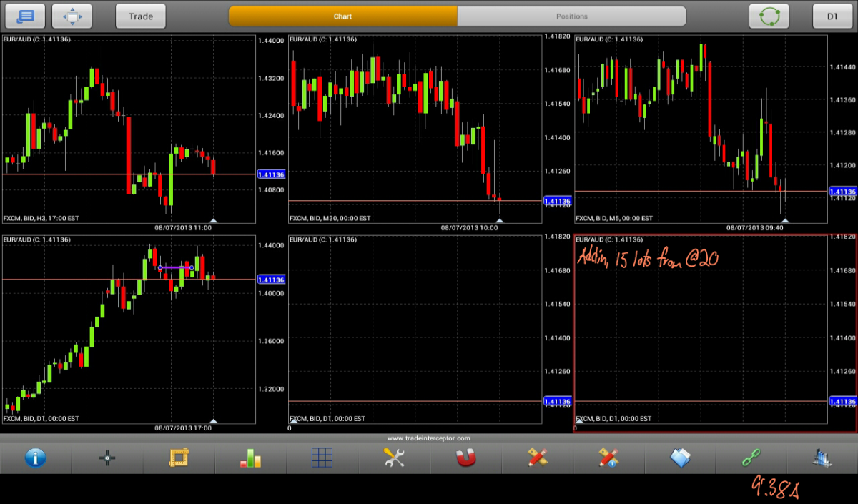Click the blue 1.41136 price tag on M30 chart
858x504 pixels.
point(557,202)
